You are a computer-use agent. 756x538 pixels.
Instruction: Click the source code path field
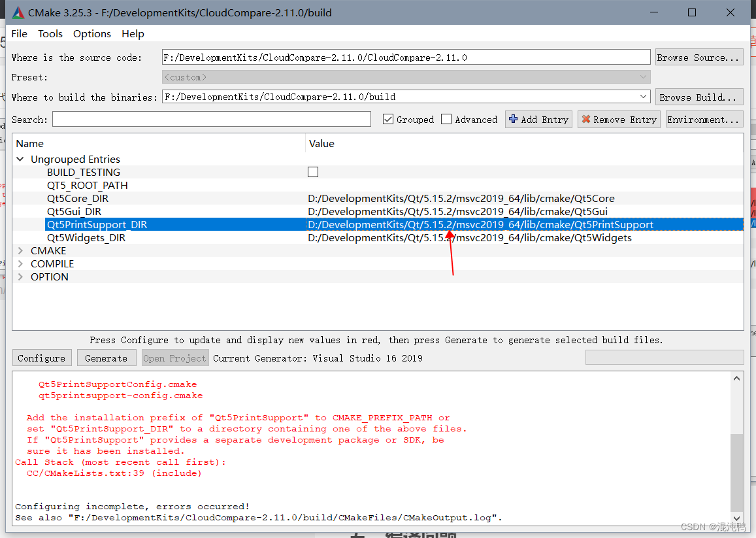tap(406, 58)
